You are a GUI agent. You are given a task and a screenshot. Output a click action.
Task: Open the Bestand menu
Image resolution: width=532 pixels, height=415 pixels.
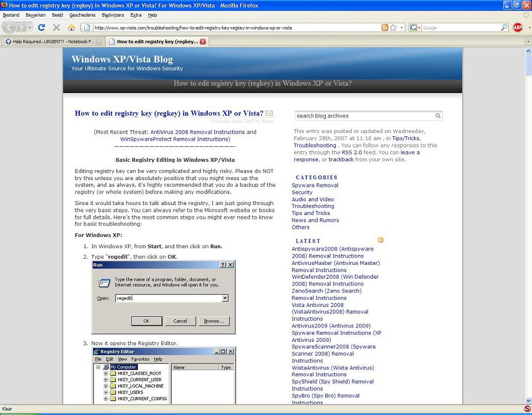[11, 15]
